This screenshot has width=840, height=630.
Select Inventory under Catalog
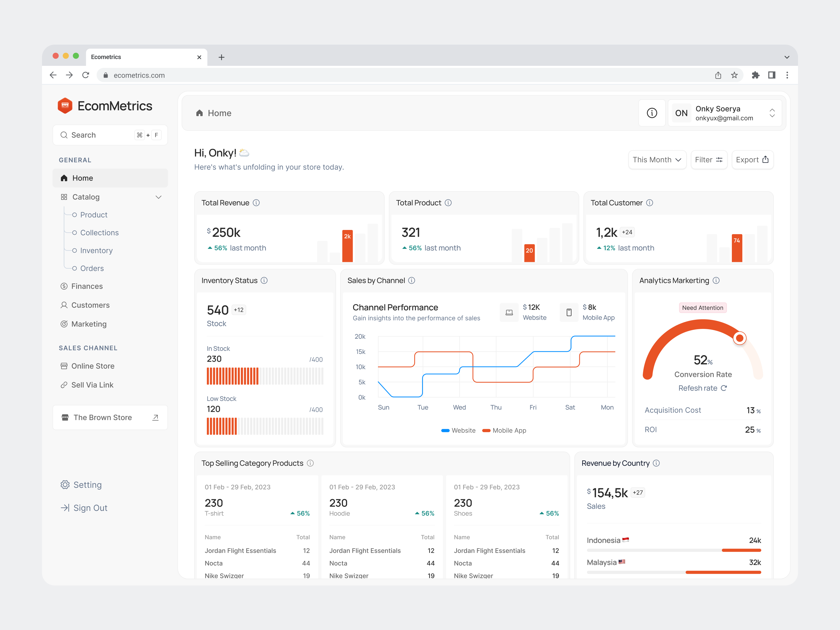pos(96,250)
